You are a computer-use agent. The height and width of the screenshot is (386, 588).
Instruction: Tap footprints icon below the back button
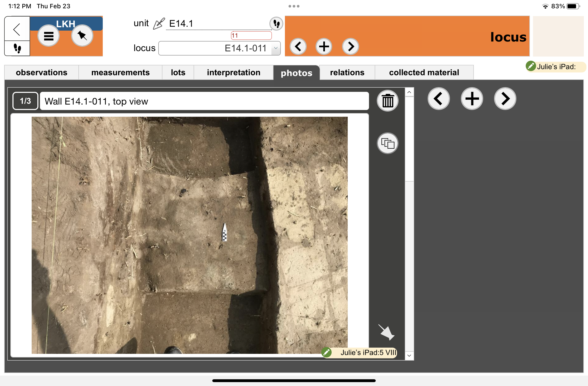point(17,48)
